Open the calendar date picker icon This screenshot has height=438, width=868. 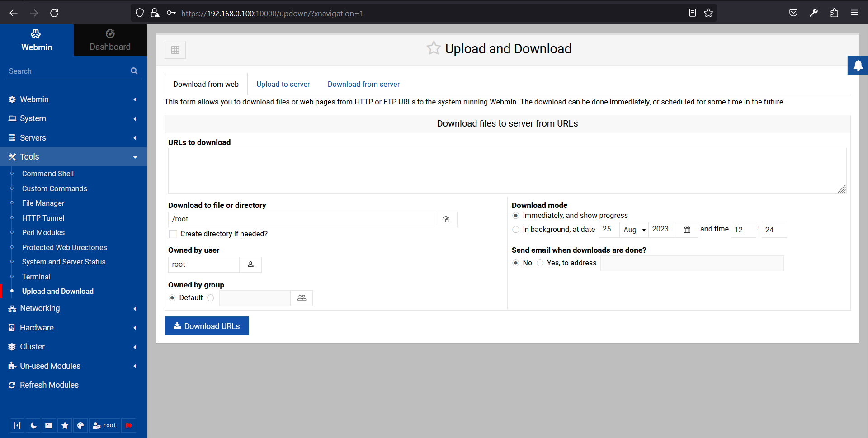[687, 230]
